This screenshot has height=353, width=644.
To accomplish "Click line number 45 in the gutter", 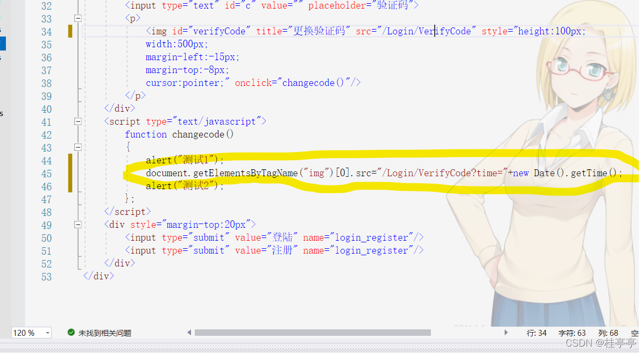I will coord(46,174).
